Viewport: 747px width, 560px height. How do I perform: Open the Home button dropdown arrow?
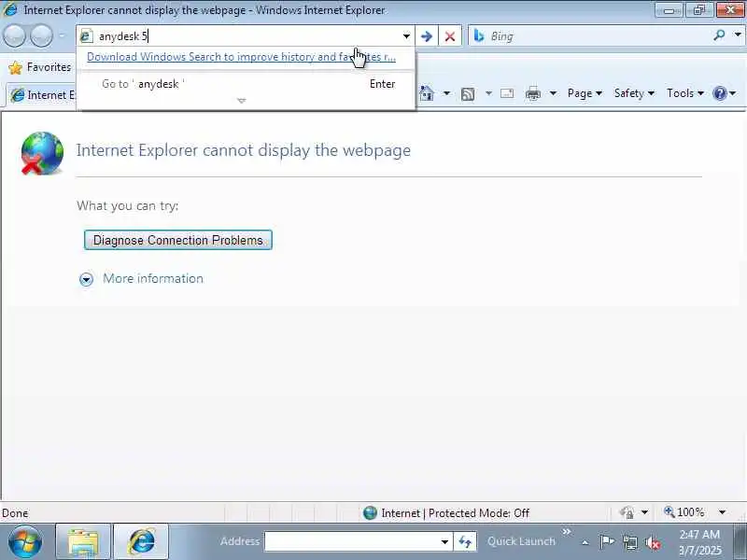(446, 93)
